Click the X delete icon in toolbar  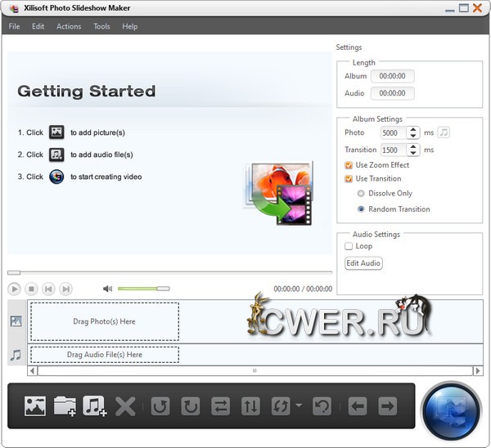tap(125, 405)
